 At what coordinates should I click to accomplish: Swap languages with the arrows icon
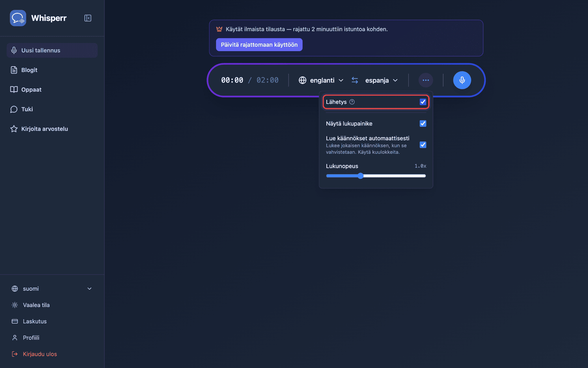coord(355,80)
